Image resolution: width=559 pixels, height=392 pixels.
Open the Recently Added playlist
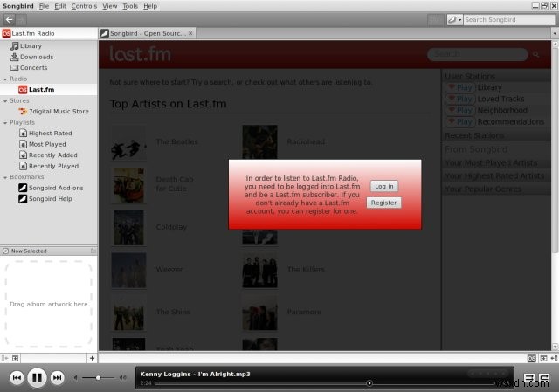(48, 155)
